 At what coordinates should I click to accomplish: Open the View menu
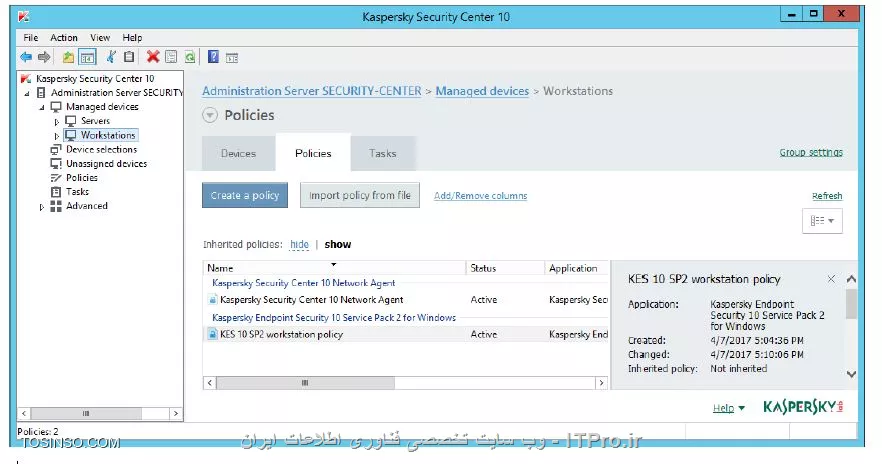[x=100, y=38]
